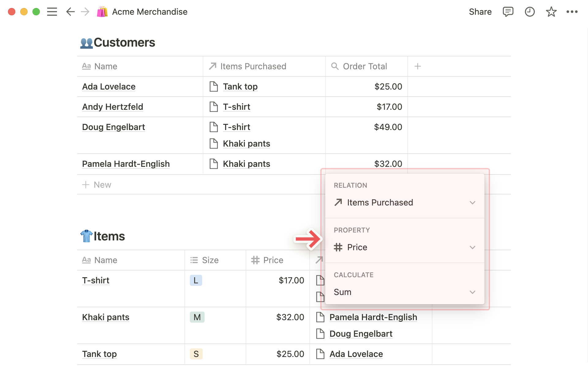Toggle the history/clock icon in toolbar

coord(530,11)
